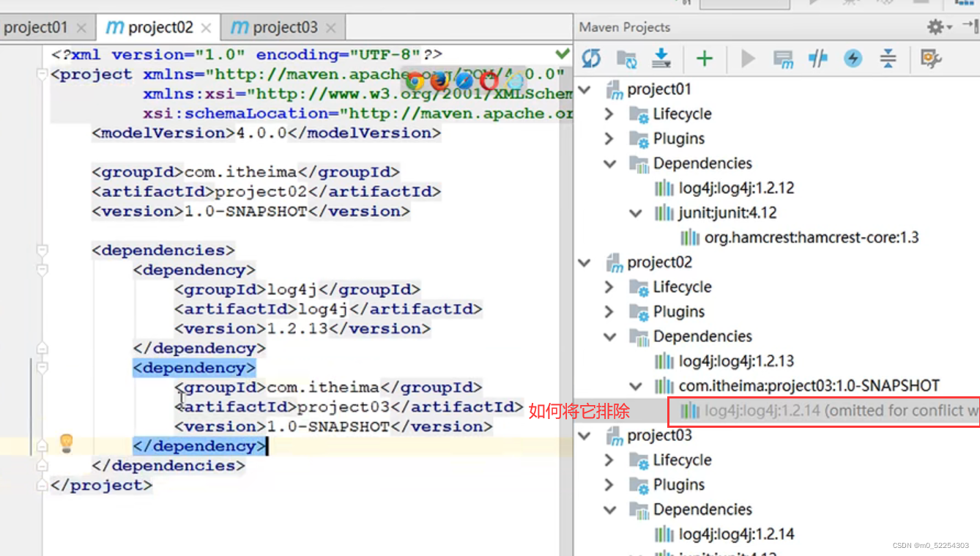Click project02 module icon in Maven tree

click(614, 262)
